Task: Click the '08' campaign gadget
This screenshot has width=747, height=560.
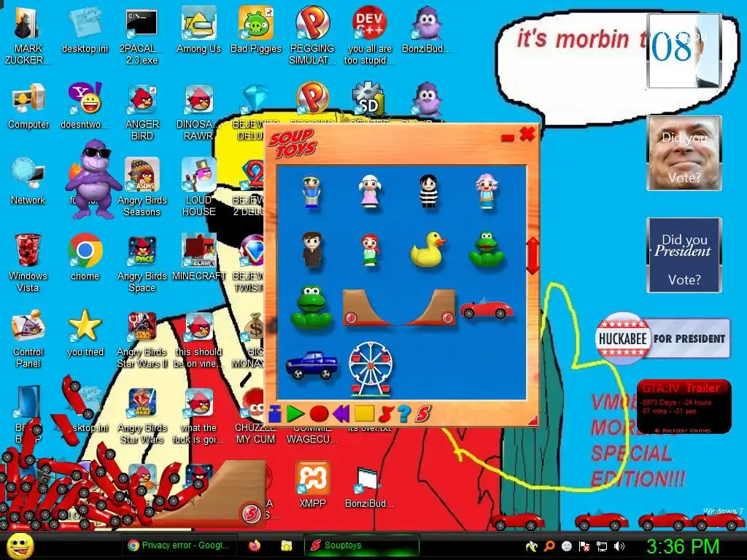Action: [x=684, y=51]
